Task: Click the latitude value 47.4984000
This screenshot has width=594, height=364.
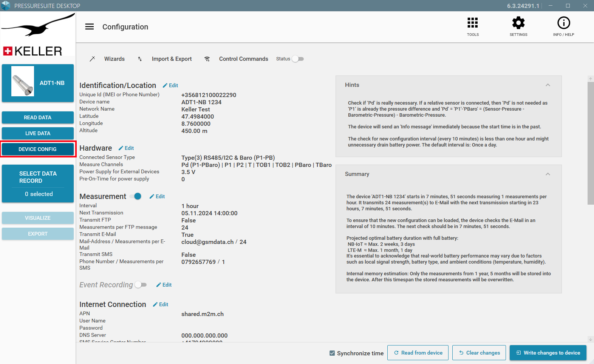Action: tap(198, 117)
